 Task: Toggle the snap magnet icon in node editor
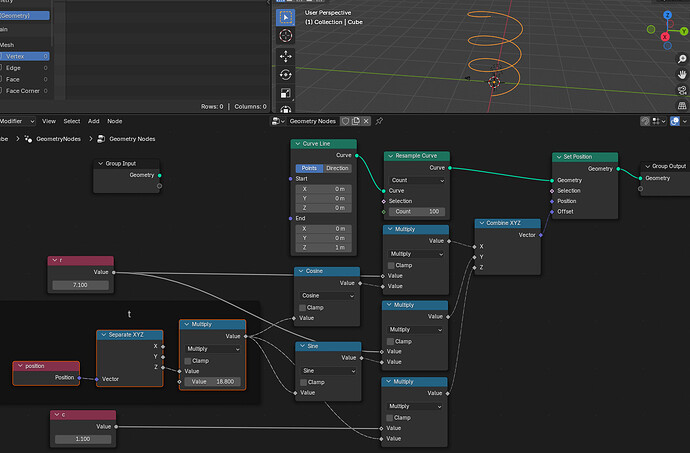click(645, 121)
